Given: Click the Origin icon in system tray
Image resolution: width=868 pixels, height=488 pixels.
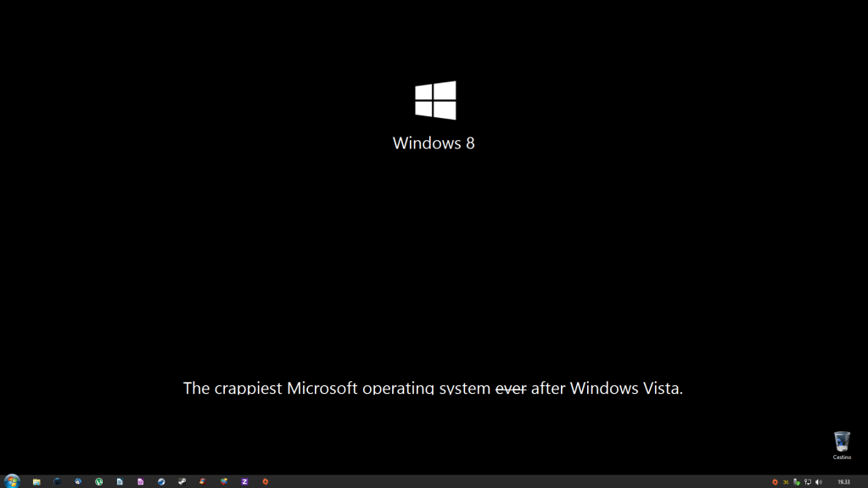Looking at the screenshot, I should 775,481.
